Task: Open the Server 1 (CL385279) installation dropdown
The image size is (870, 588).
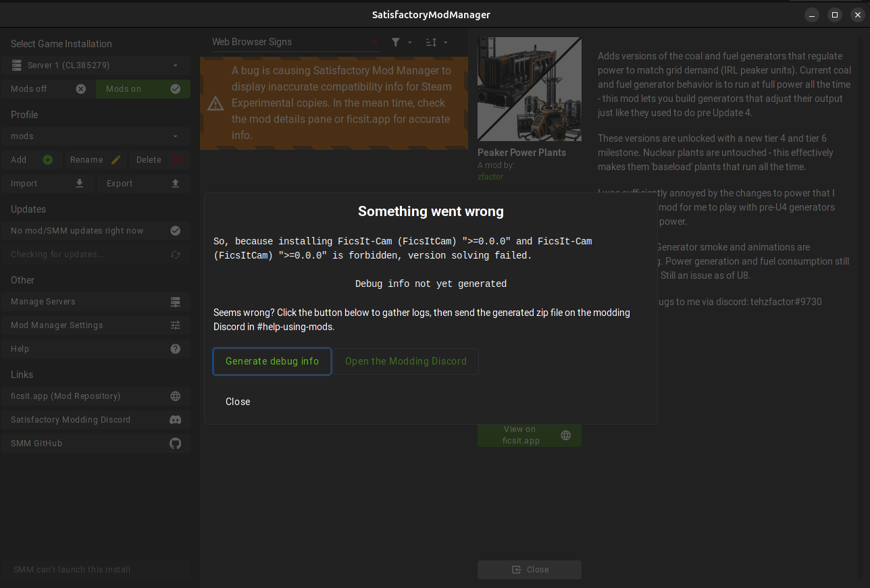Action: coord(96,65)
